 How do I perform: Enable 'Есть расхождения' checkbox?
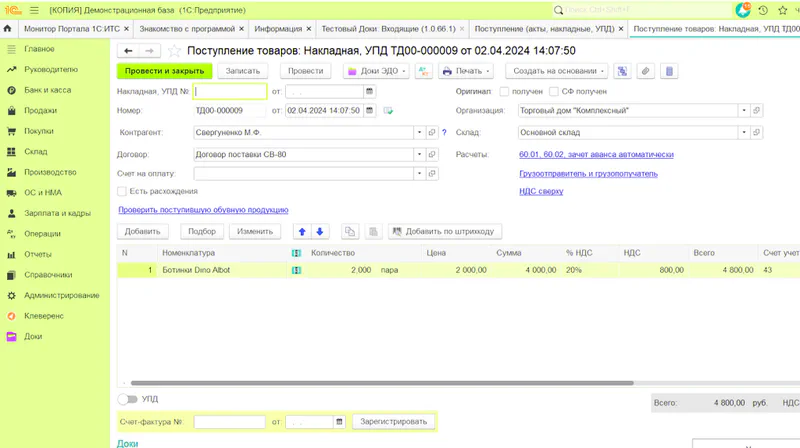point(122,191)
